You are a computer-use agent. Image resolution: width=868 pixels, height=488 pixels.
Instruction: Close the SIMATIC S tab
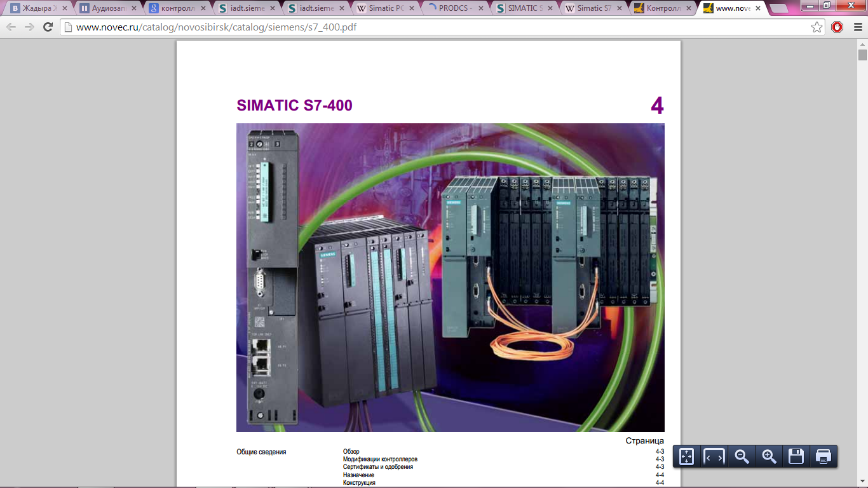549,9
